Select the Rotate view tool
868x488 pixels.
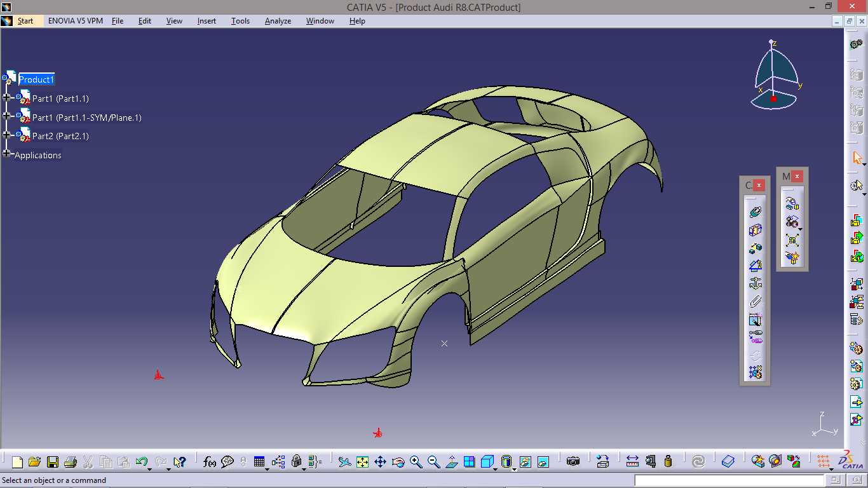pyautogui.click(x=398, y=462)
